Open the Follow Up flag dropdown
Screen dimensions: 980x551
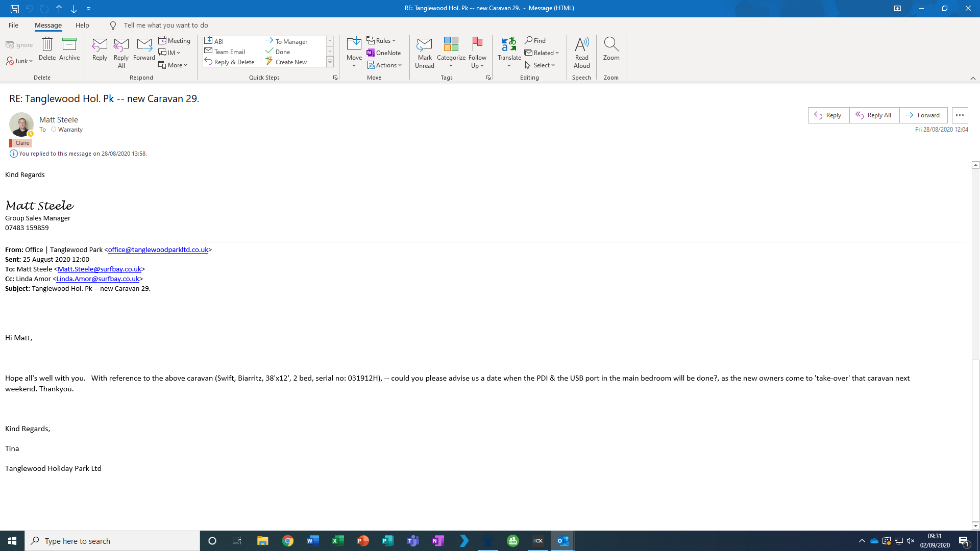[x=477, y=53]
